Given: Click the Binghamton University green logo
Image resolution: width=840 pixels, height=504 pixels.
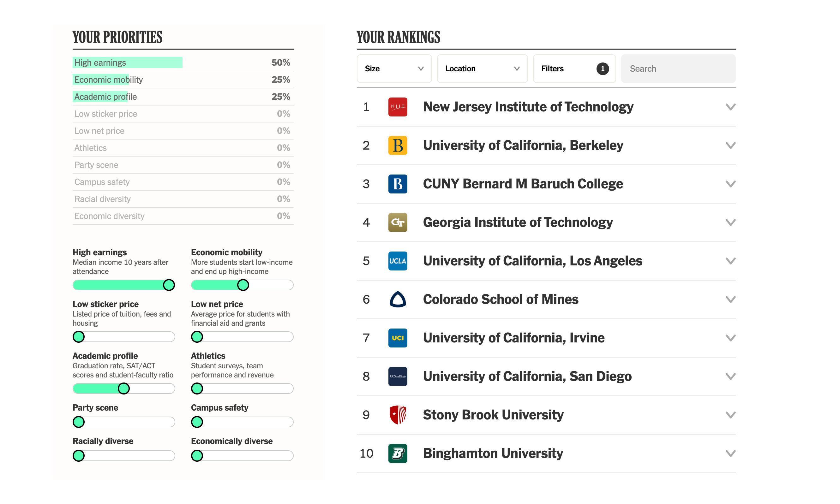Looking at the screenshot, I should pos(398,454).
